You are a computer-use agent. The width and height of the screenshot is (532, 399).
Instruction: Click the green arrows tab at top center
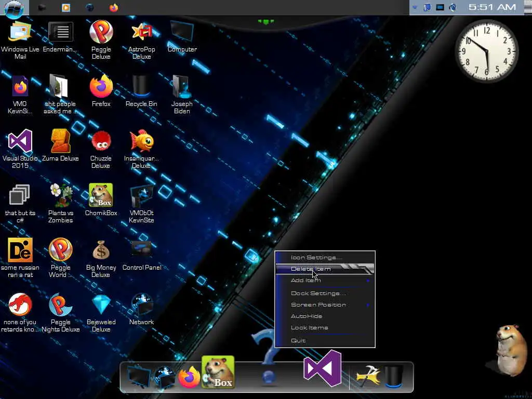point(265,22)
